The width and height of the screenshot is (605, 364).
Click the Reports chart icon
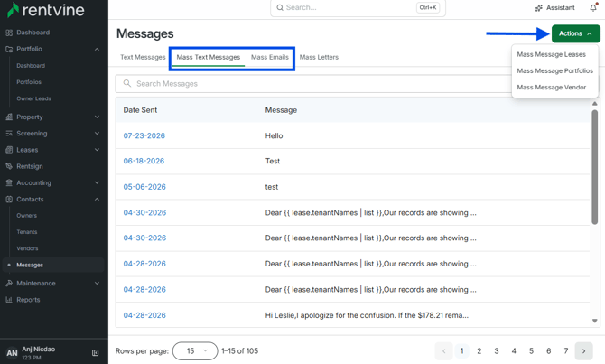(9, 300)
